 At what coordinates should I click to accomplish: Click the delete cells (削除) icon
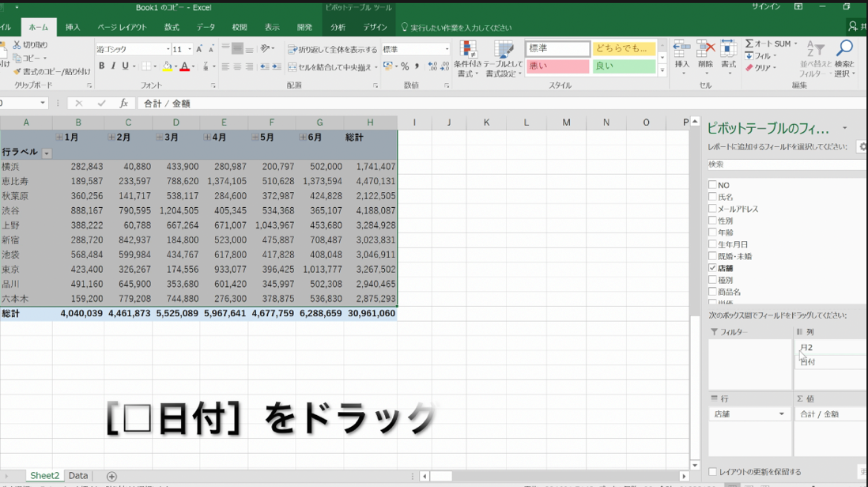[x=705, y=58]
